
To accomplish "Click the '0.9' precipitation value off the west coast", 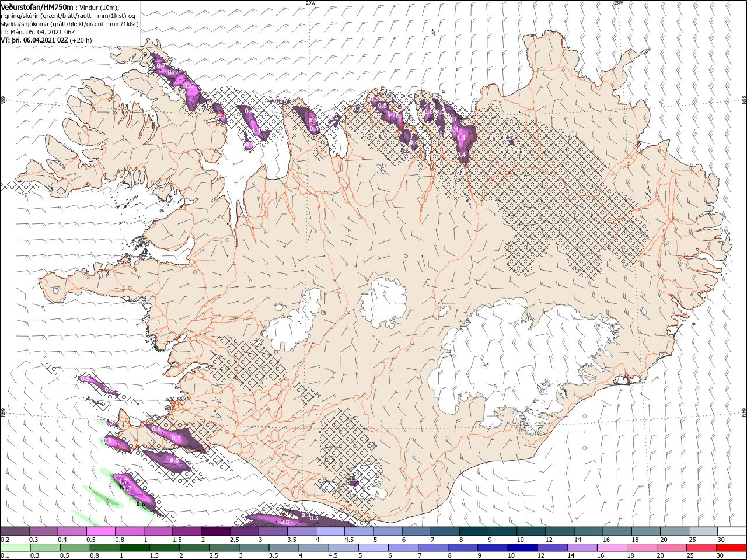I will click(85, 379).
